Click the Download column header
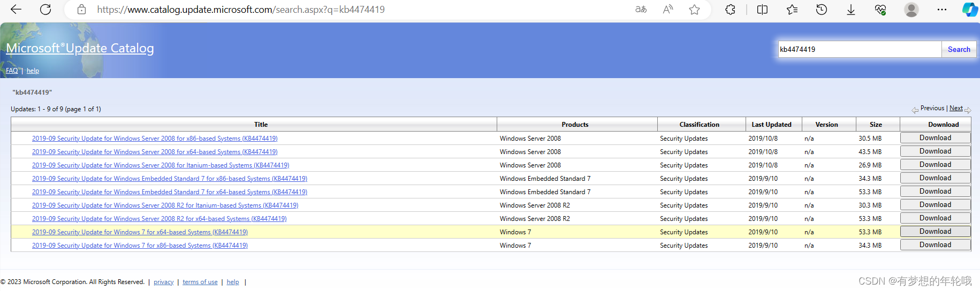The height and width of the screenshot is (291, 980). click(x=943, y=125)
